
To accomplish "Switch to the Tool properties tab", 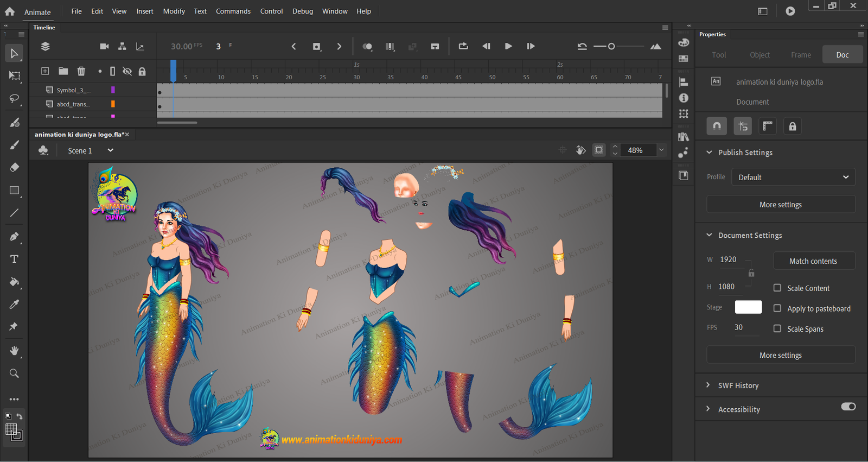I will pyautogui.click(x=719, y=55).
